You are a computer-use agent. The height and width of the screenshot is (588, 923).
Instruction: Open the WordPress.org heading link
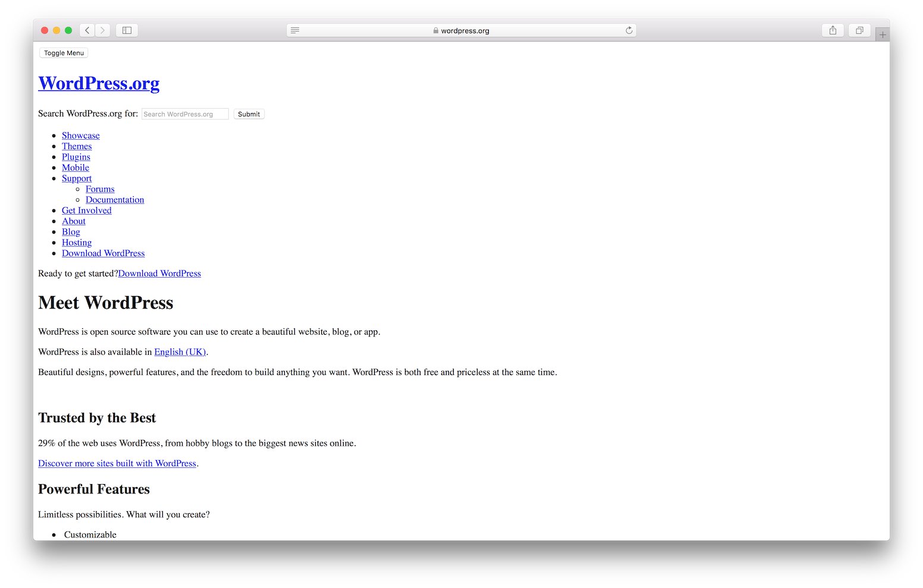click(99, 83)
